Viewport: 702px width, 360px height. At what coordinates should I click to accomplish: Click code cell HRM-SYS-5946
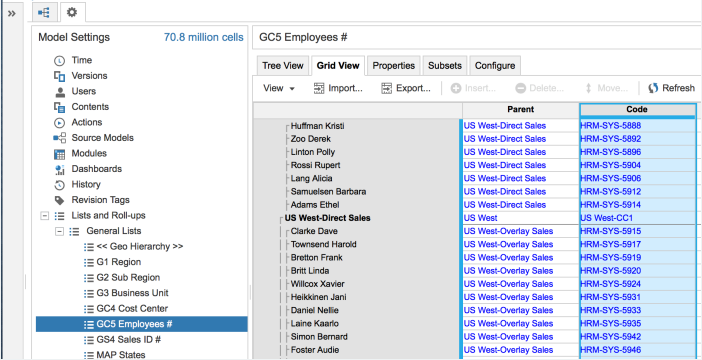click(638, 350)
